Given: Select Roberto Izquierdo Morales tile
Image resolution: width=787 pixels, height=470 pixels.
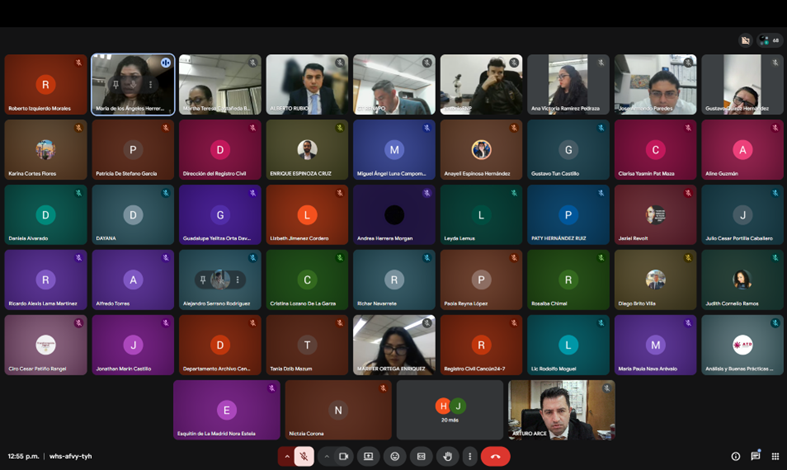Looking at the screenshot, I should 46,84.
